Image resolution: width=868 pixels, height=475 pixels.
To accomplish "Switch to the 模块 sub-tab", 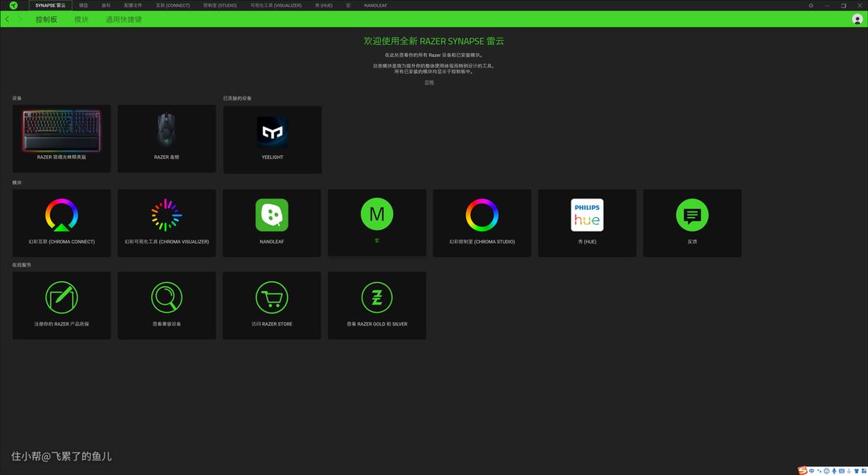I will click(x=81, y=19).
